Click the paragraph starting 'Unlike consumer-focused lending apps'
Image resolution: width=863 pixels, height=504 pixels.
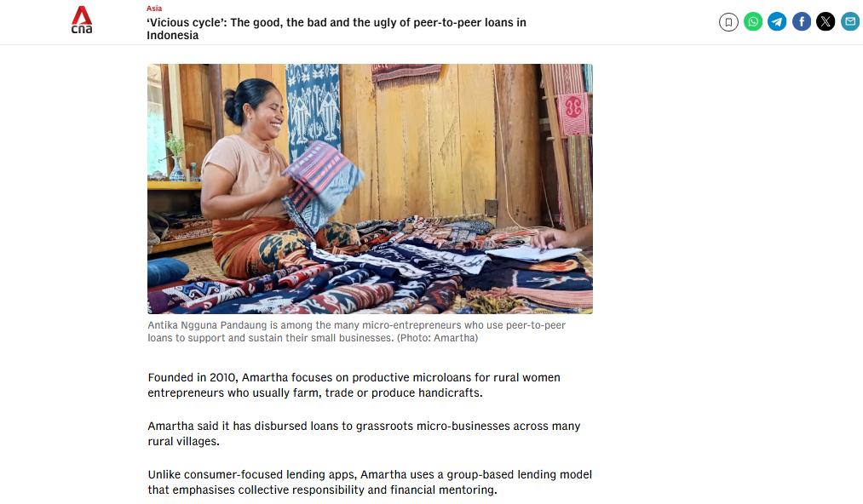[370, 482]
